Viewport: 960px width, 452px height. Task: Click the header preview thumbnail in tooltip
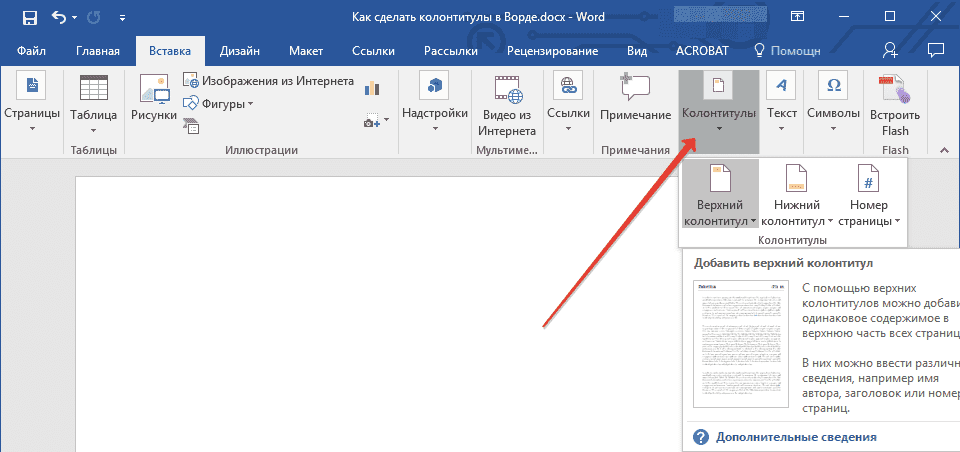coord(741,344)
